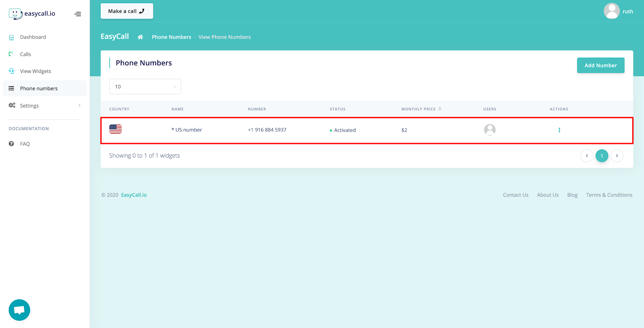The width and height of the screenshot is (644, 328).
Task: Click the '* US number' name cell
Action: coord(187,130)
